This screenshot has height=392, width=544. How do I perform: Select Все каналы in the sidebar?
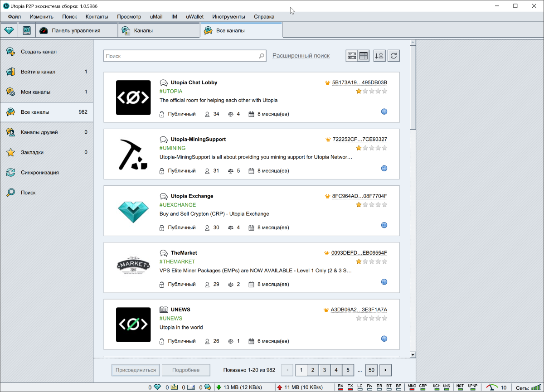47,112
